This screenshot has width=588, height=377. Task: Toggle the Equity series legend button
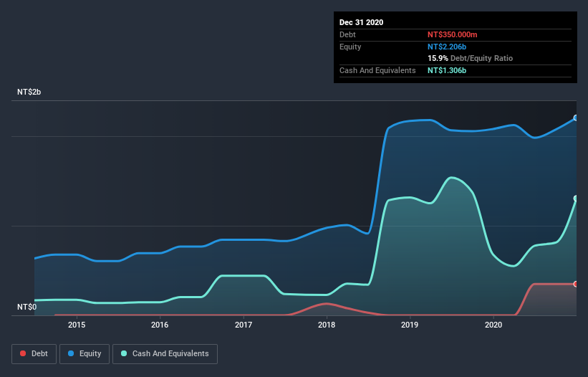coord(85,354)
